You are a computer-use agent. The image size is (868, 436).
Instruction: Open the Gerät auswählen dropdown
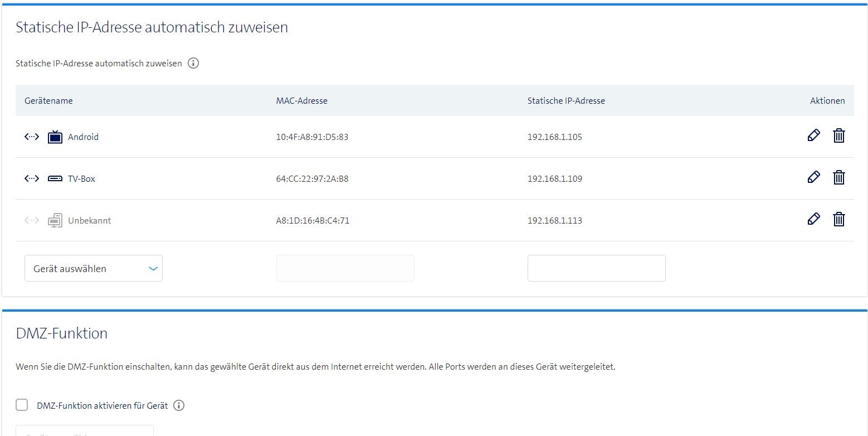[94, 268]
